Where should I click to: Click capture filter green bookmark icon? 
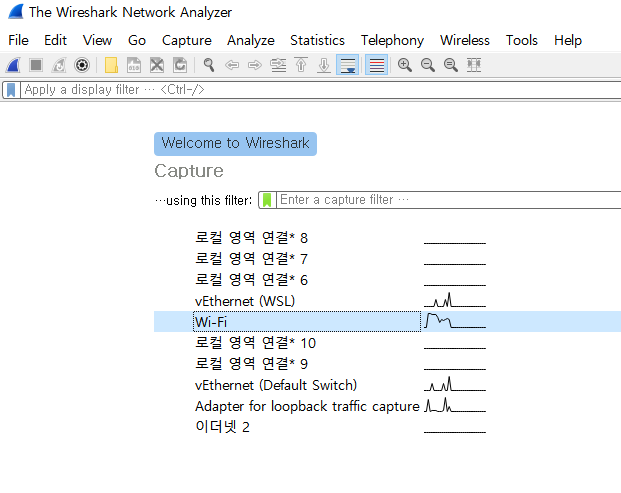267,200
